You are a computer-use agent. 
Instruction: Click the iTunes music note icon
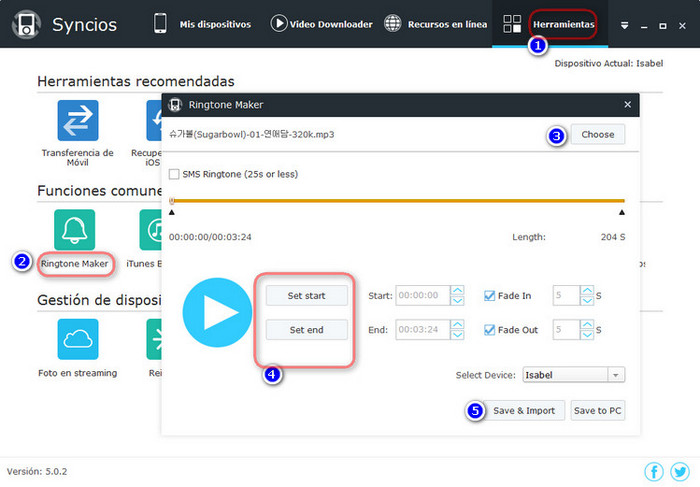(x=151, y=229)
